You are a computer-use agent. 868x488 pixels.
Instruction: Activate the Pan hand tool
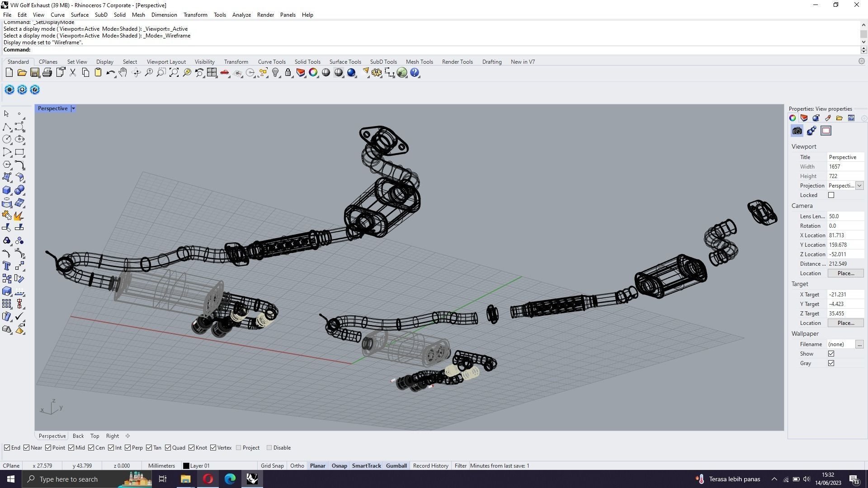123,73
